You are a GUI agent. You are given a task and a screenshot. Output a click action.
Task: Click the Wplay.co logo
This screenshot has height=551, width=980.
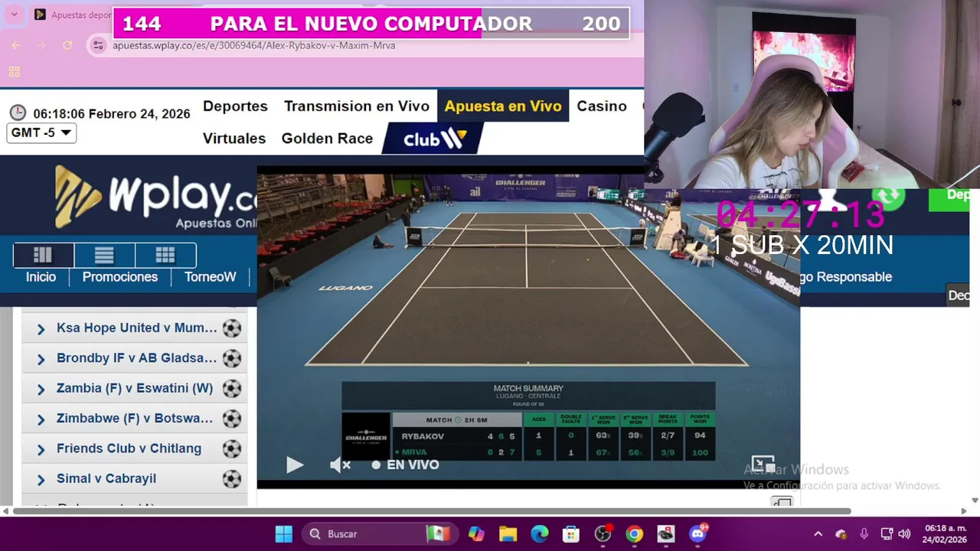[155, 197]
